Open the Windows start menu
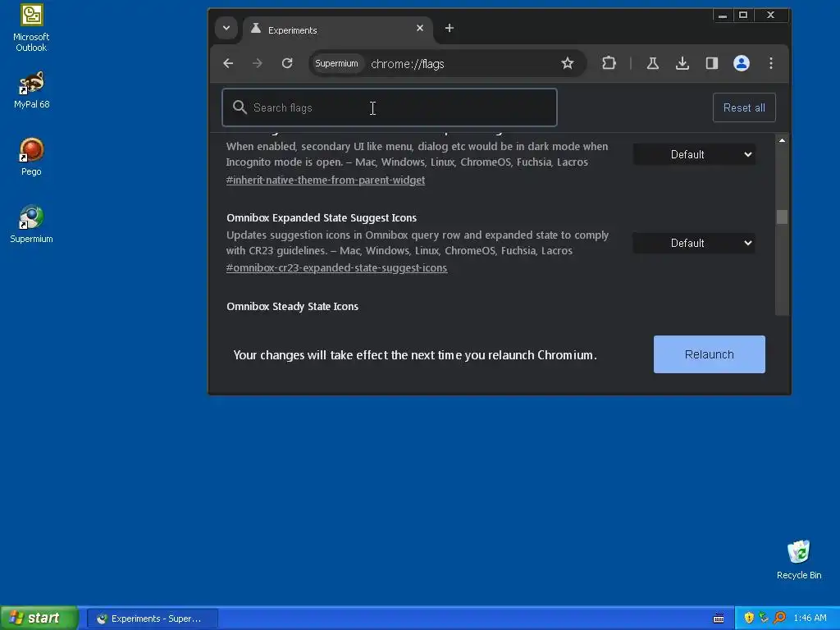 point(39,619)
